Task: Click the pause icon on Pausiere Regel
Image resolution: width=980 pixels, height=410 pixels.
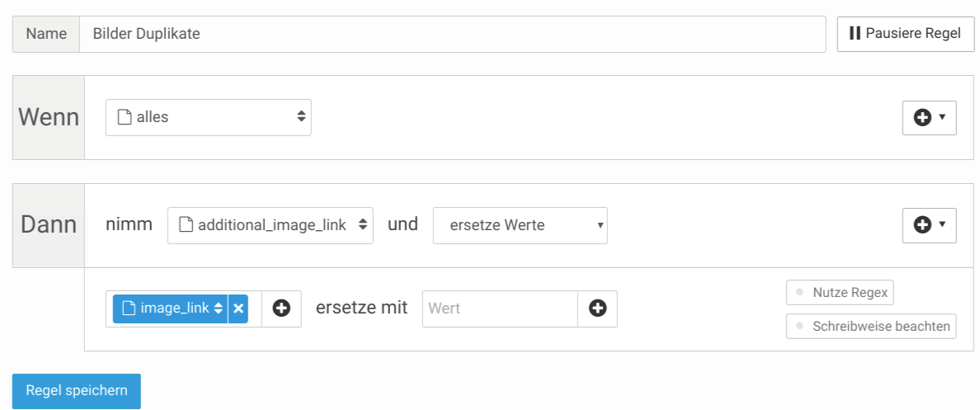Action: click(x=855, y=33)
